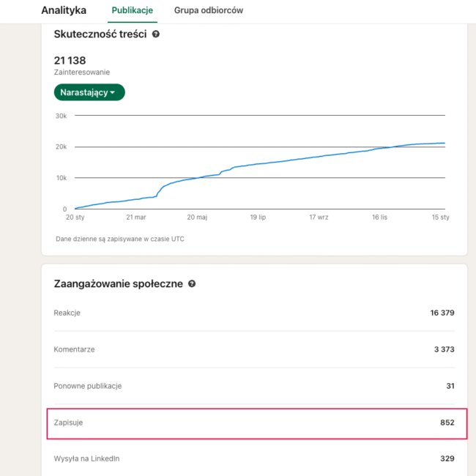
Task: Click the Analityka heading
Action: tap(64, 10)
